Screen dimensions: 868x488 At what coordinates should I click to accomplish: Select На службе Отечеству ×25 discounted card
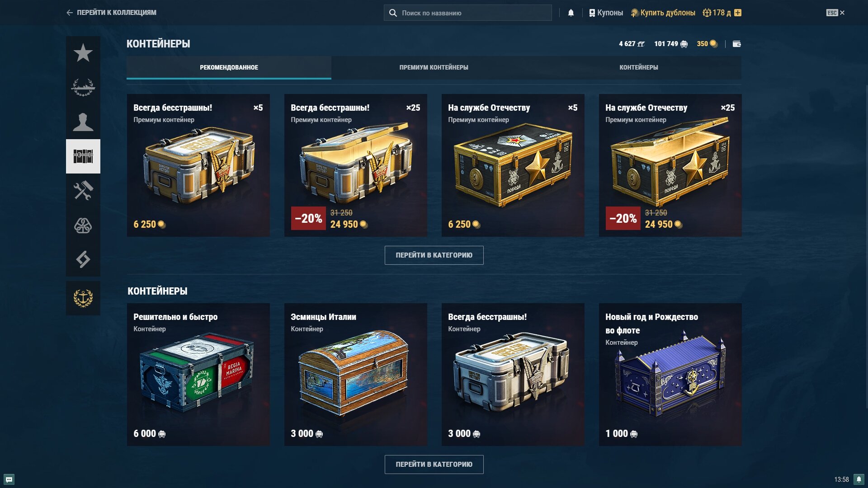pyautogui.click(x=670, y=165)
